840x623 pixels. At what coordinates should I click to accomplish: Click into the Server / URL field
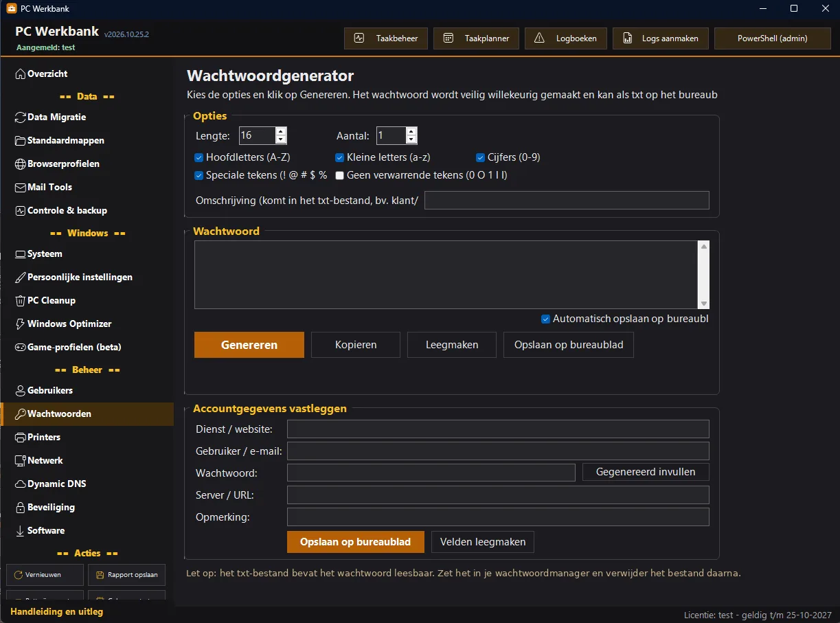point(498,495)
